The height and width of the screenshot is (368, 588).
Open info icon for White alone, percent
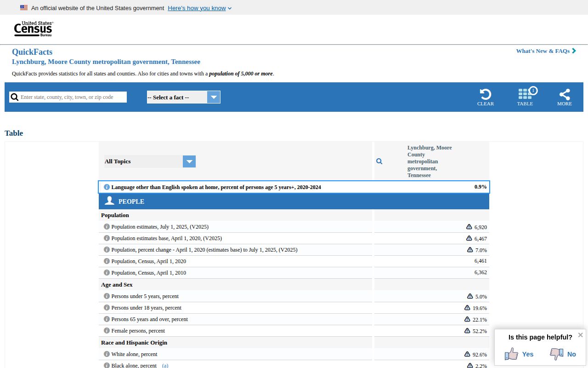pos(107,354)
